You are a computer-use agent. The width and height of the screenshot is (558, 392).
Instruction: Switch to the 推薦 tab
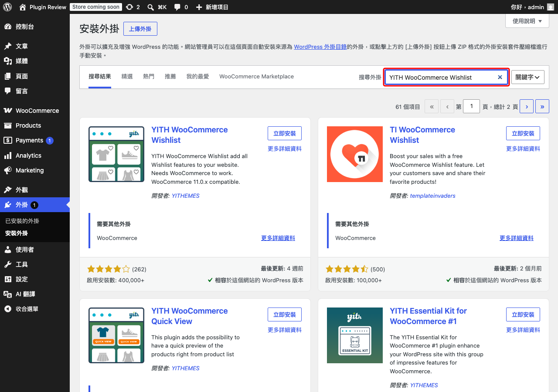pyautogui.click(x=170, y=77)
